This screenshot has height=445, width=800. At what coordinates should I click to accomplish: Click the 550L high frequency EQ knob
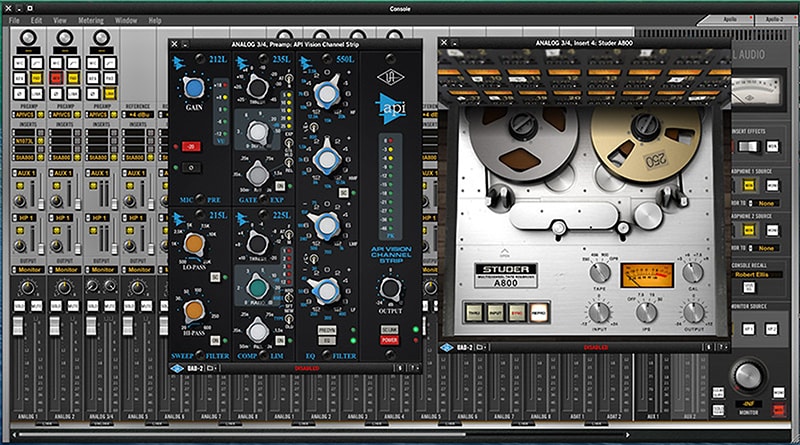coord(327,93)
